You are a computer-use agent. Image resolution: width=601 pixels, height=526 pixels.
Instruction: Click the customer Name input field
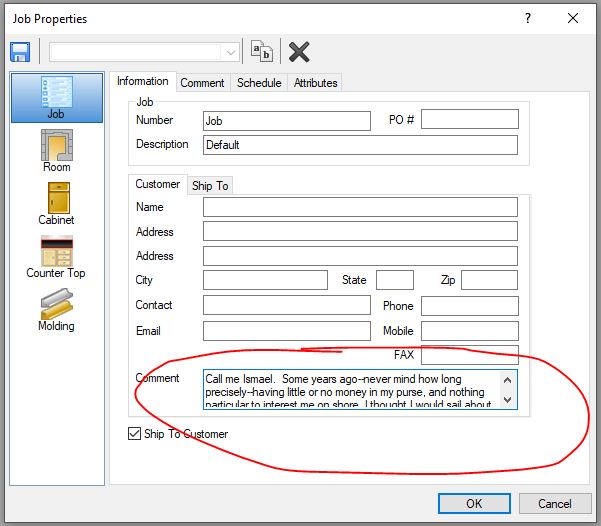[x=360, y=207]
